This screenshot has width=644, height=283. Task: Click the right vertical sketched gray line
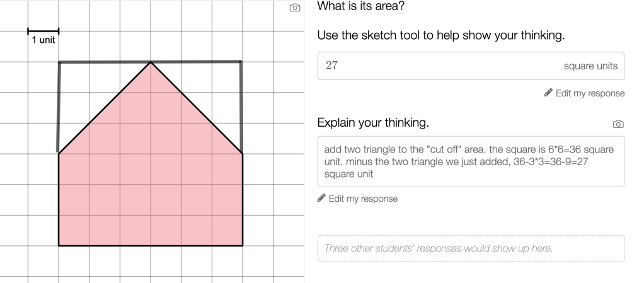(242, 104)
